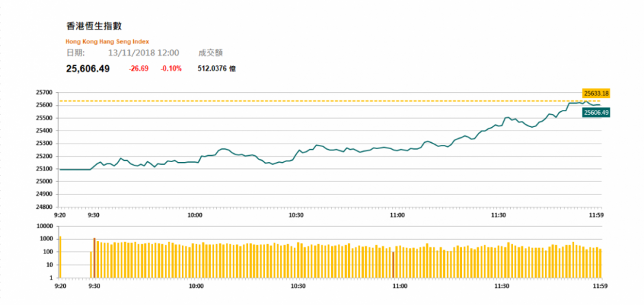644x305 pixels.
Task: Select the 'Hong Kong Hang Seng Index' subtitle
Action: pyautogui.click(x=107, y=41)
